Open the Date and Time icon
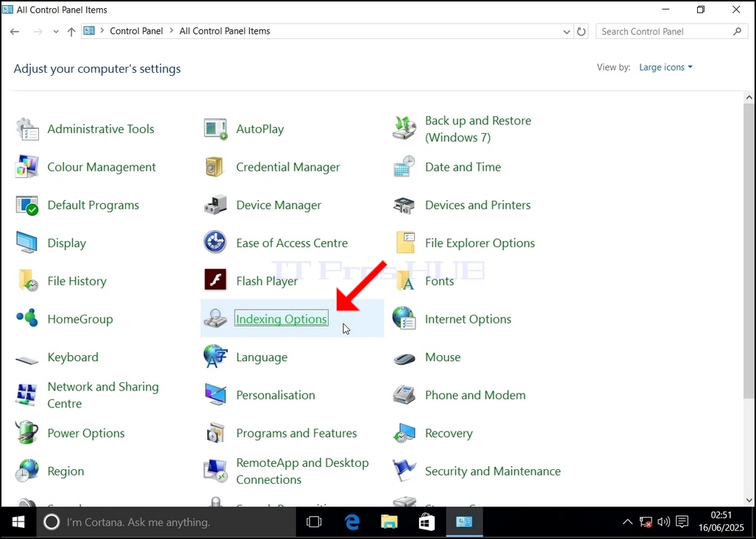 pyautogui.click(x=404, y=167)
